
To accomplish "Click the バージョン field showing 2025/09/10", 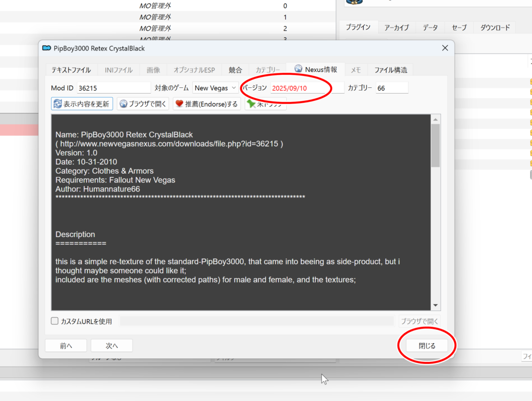I will [307, 88].
